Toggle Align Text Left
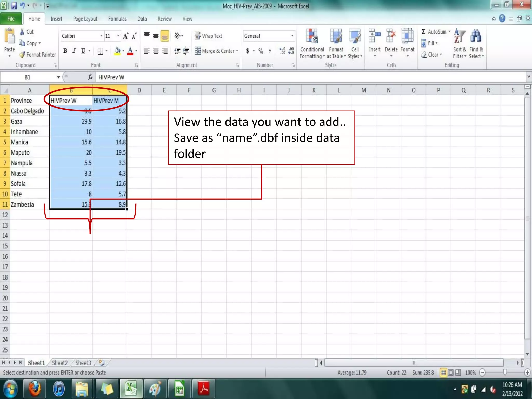Image resolution: width=532 pixels, height=399 pixels. (x=147, y=51)
